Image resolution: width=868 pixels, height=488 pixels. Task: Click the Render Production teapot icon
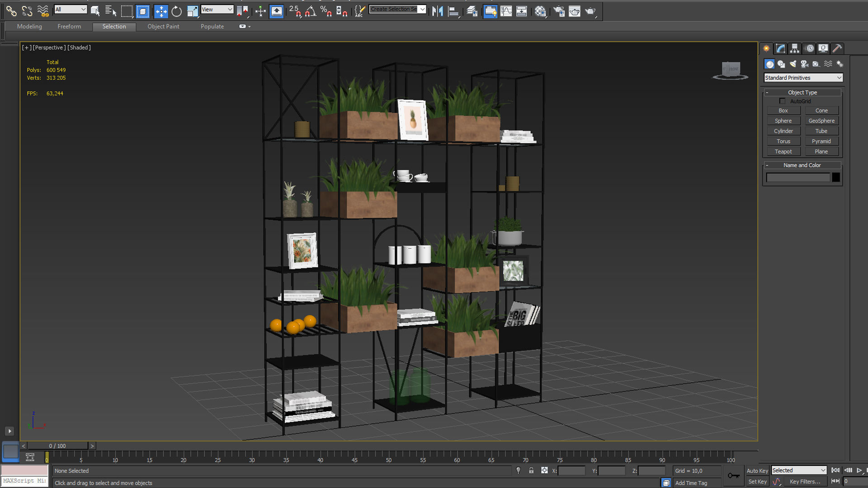(590, 11)
